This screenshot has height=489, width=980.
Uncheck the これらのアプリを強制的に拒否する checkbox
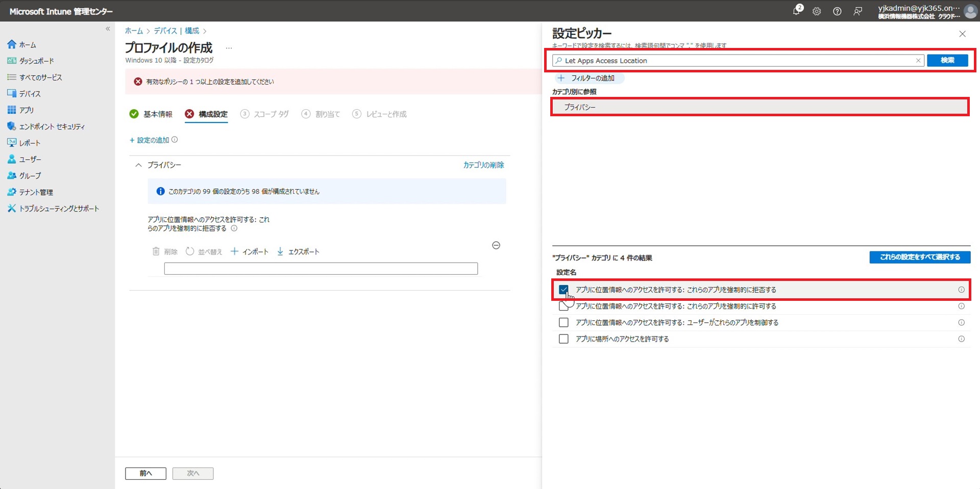[563, 290]
